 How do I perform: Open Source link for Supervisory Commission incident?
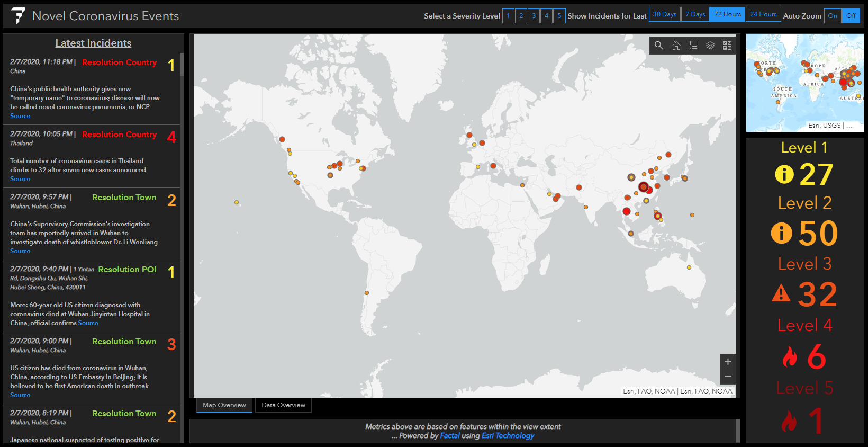click(x=20, y=251)
